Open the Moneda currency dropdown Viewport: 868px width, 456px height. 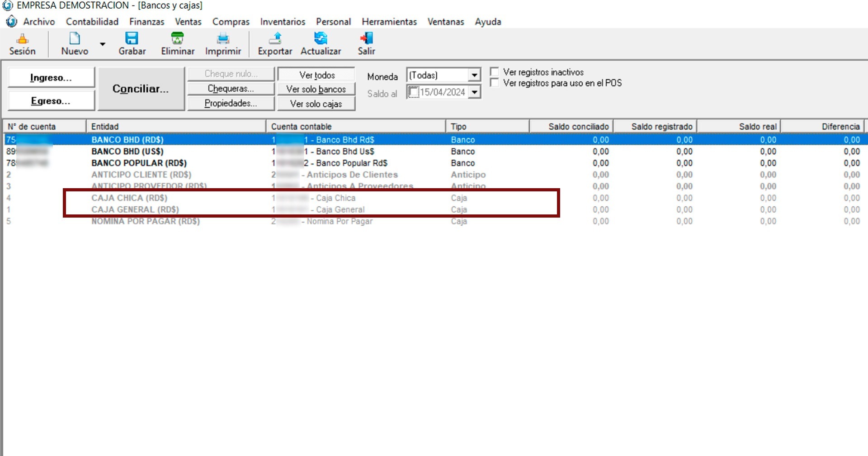tap(474, 75)
